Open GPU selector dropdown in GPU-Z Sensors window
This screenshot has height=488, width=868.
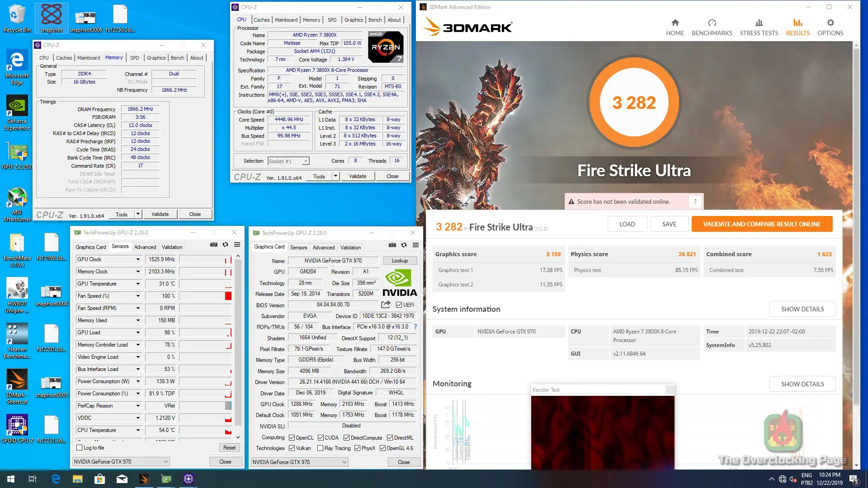point(121,462)
